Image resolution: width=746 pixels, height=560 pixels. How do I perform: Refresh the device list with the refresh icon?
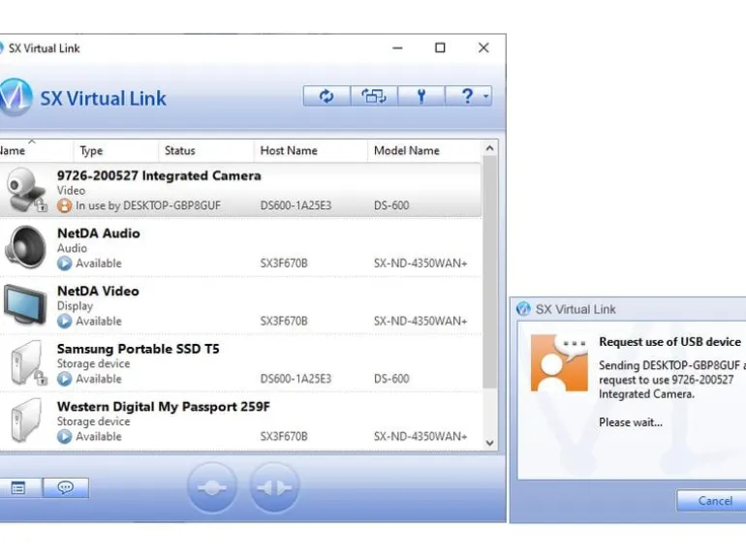point(326,96)
